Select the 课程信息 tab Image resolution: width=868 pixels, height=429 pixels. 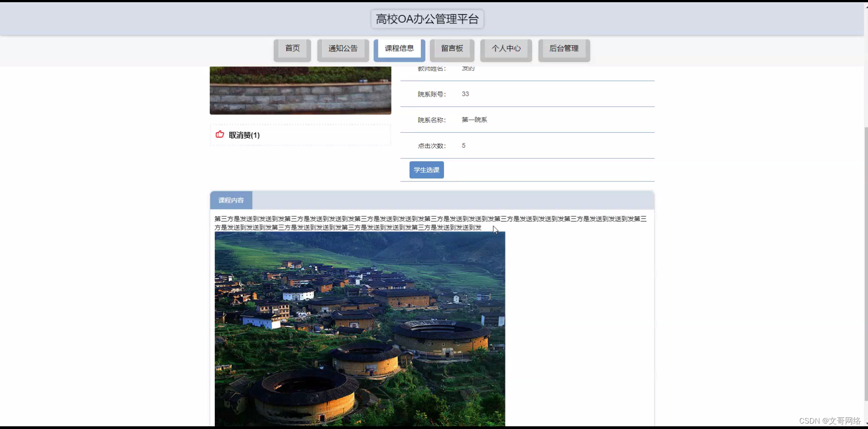(399, 48)
